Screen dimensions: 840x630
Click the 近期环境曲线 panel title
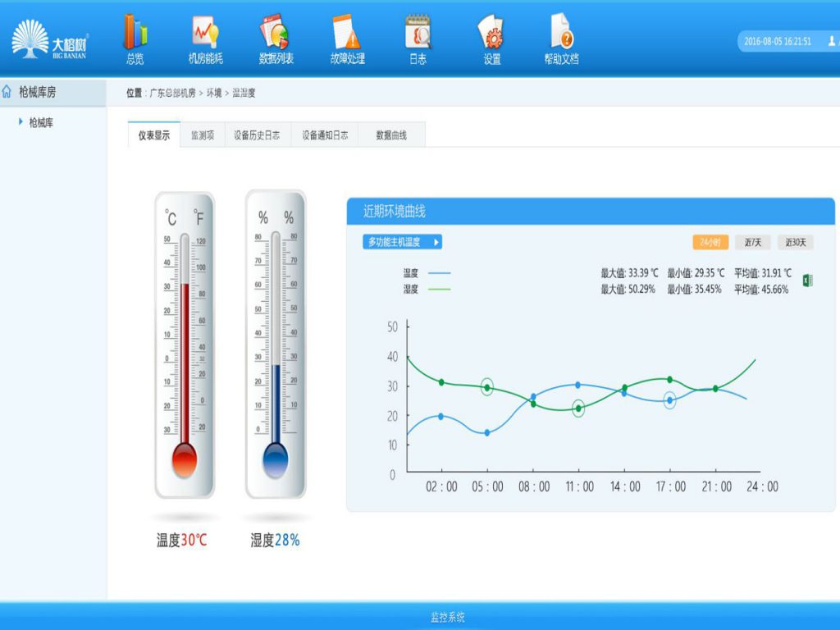(395, 212)
